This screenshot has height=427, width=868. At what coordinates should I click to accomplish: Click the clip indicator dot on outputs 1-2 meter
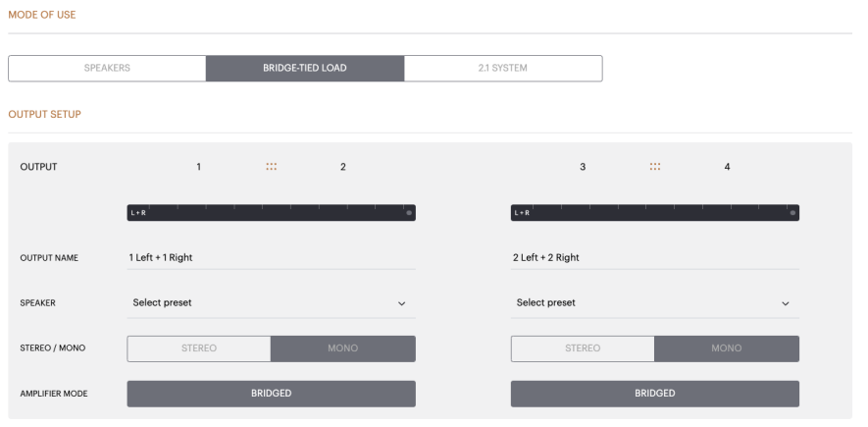[x=408, y=212]
